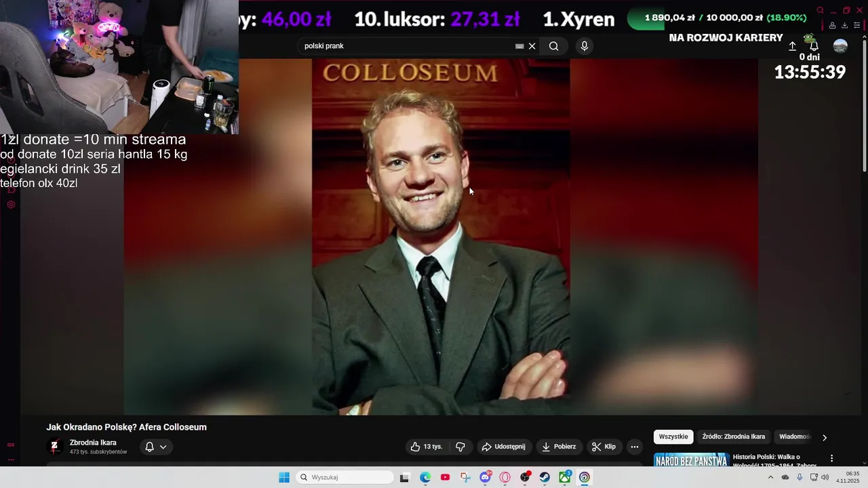
Task: Click the Pobierz download button
Action: point(559,447)
